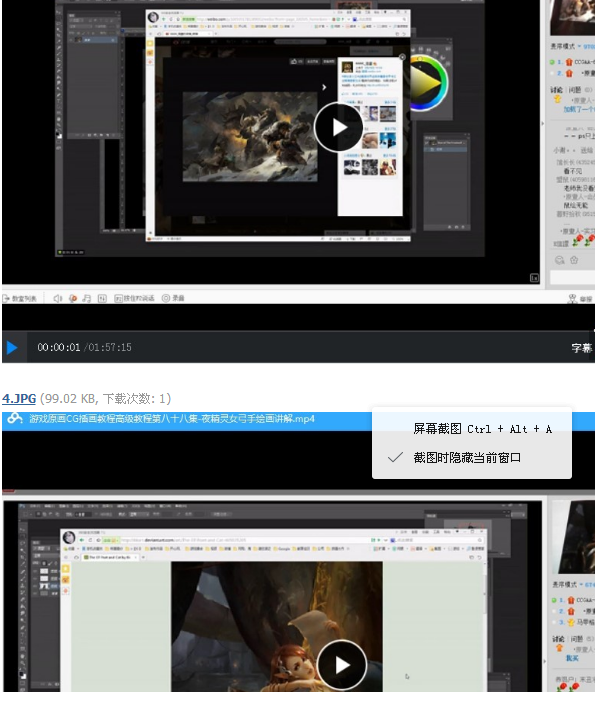The width and height of the screenshot is (595, 715).
Task: Open the 教室列表 classroom list
Action: 19,299
